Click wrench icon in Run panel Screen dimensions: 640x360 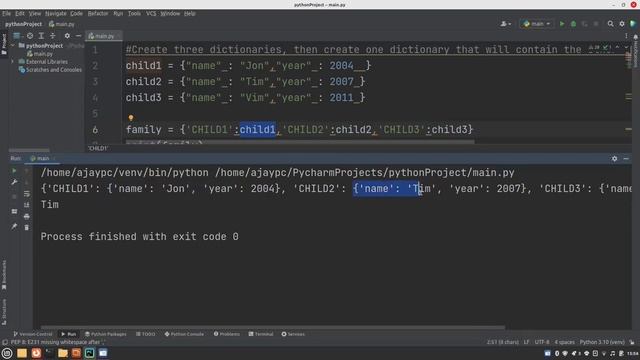point(14,182)
